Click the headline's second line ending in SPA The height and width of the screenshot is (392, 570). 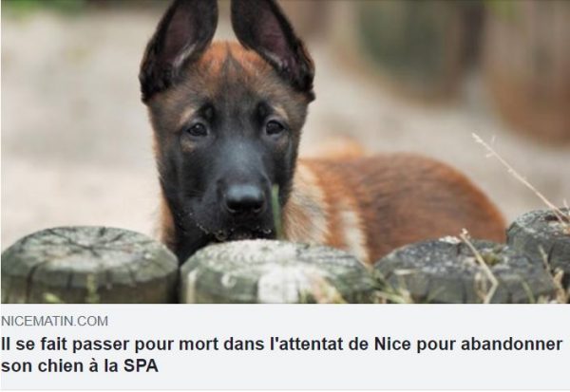click(x=80, y=365)
